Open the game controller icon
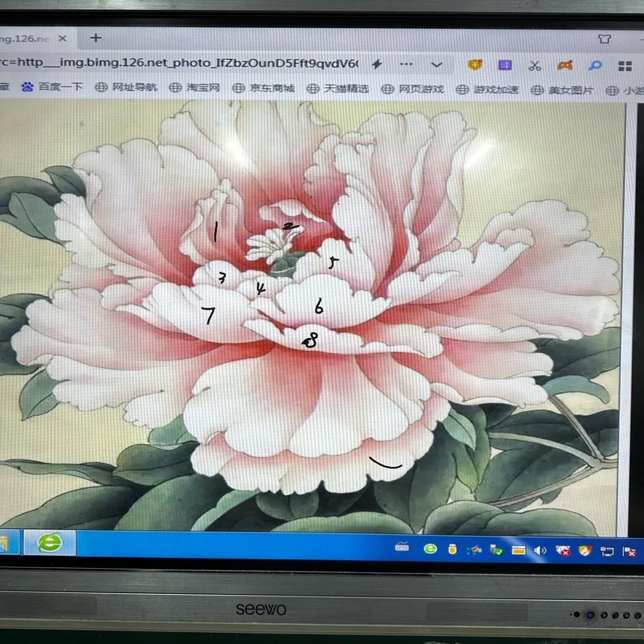The image size is (644, 644). [x=565, y=66]
